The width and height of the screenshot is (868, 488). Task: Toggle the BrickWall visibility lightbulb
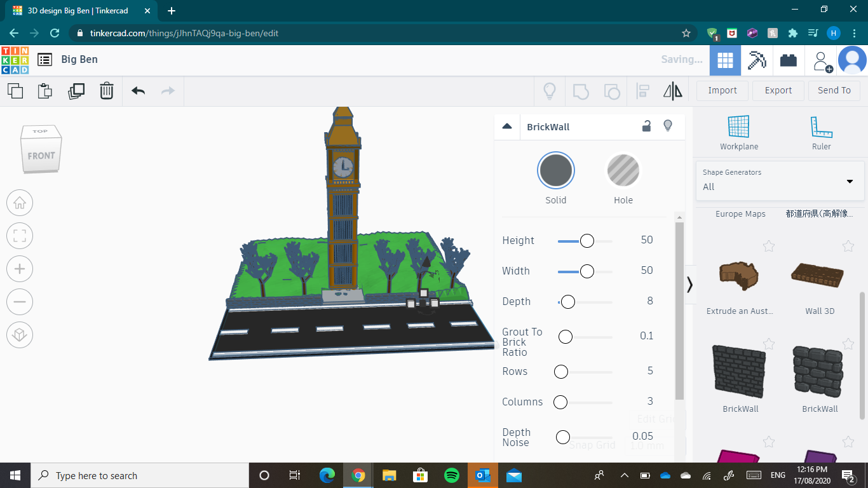coord(668,126)
